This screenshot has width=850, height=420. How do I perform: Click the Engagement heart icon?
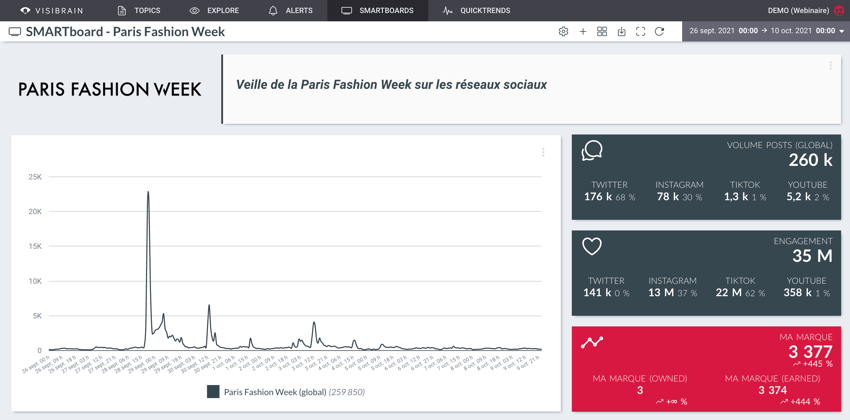592,246
